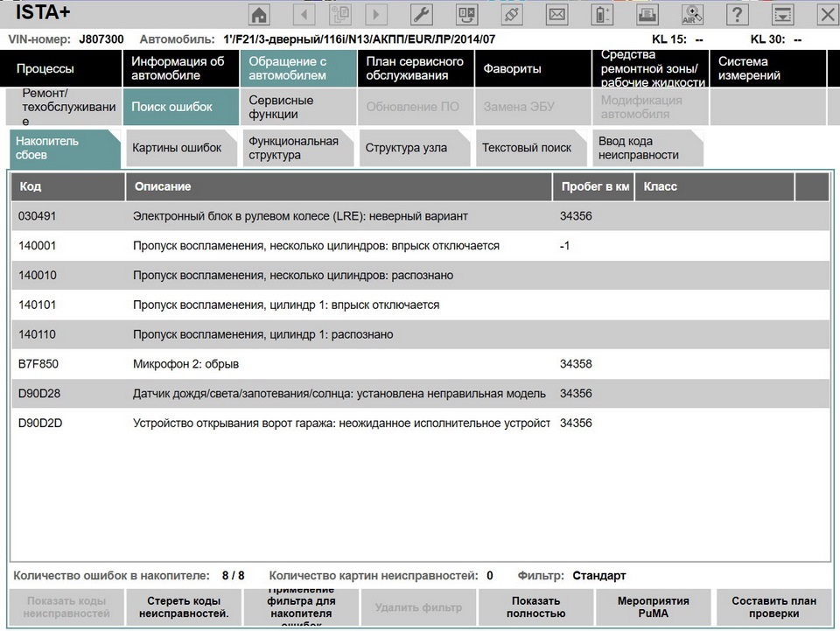The height and width of the screenshot is (631, 840).
Task: Open Мероприятия PuMA button
Action: coord(654,607)
